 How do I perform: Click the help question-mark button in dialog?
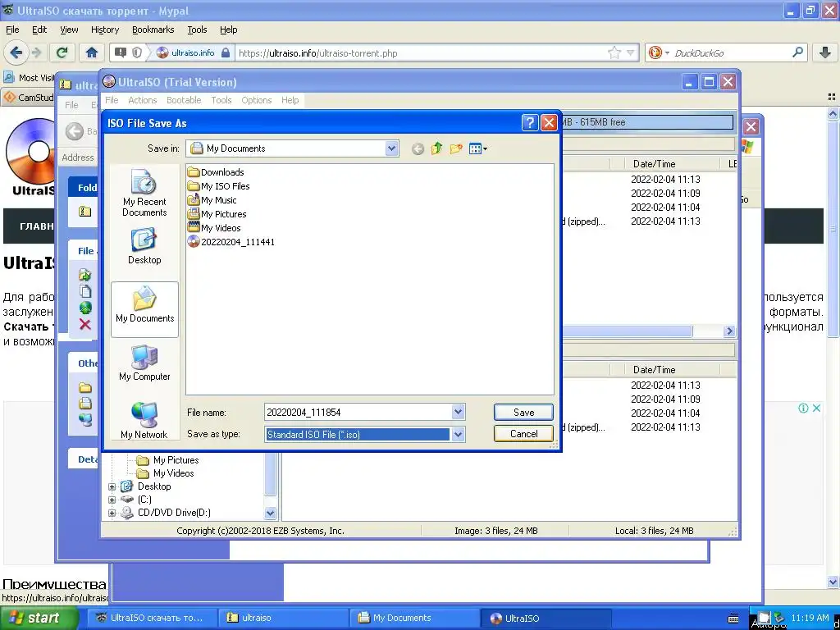529,123
